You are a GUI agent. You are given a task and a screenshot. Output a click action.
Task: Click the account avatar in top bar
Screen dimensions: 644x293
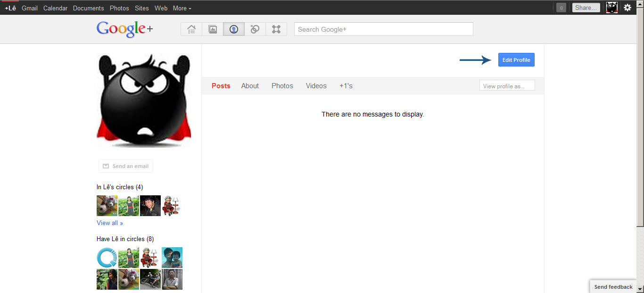click(x=612, y=8)
